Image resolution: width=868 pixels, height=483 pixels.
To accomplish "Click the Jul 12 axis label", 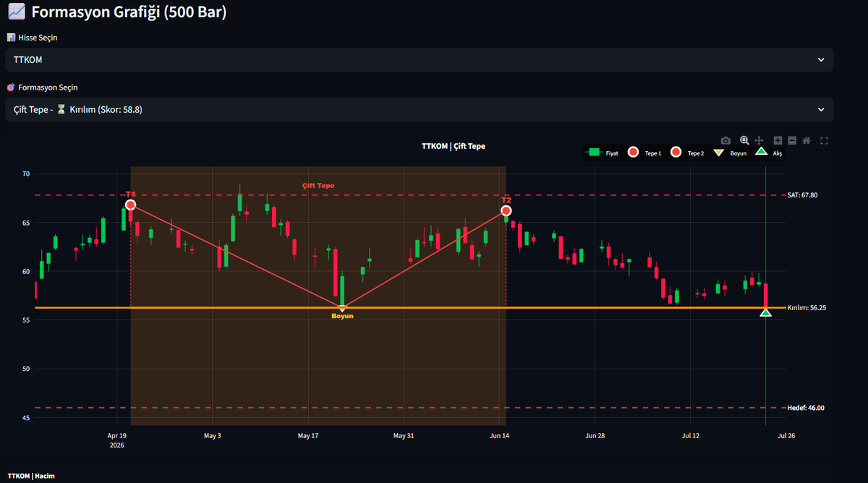I will pyautogui.click(x=691, y=436).
